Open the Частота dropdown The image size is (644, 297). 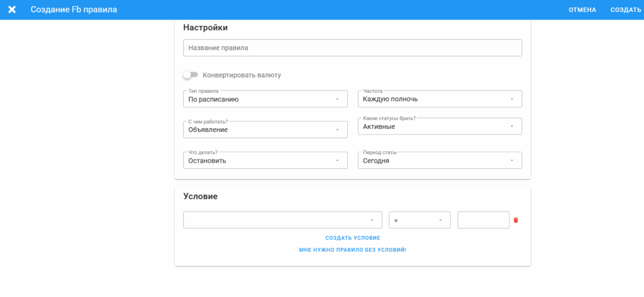pos(440,99)
